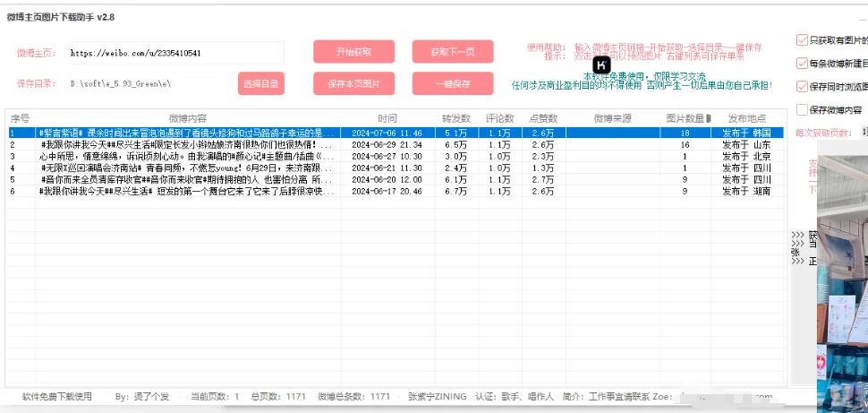Enable the 保存微博内容 checkbox
The height and width of the screenshot is (413, 868).
(802, 110)
